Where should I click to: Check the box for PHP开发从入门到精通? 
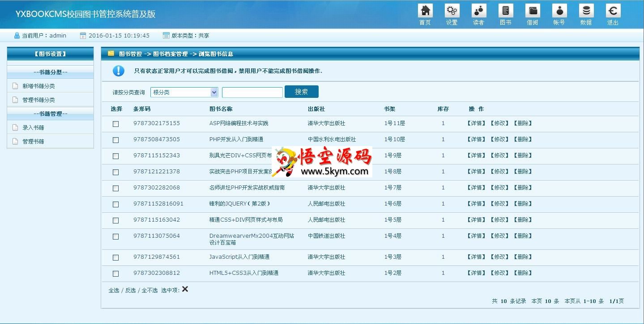tap(115, 140)
